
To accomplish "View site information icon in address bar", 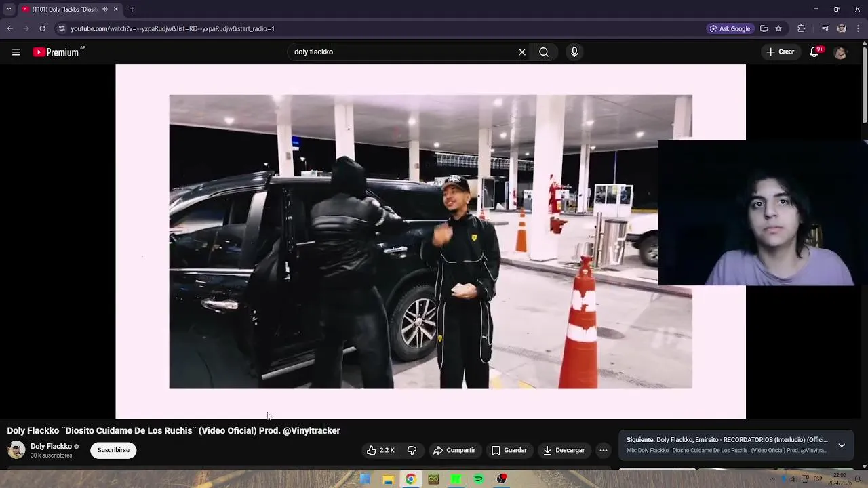I will [x=62, y=28].
